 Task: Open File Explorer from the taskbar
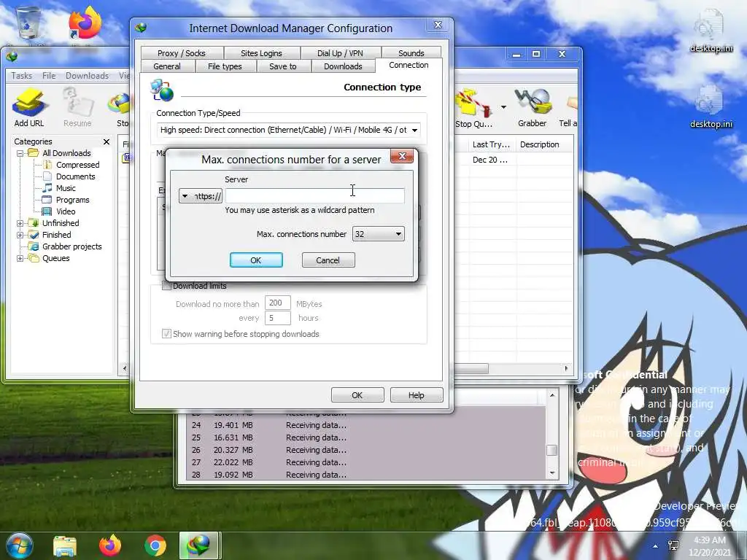click(x=65, y=546)
